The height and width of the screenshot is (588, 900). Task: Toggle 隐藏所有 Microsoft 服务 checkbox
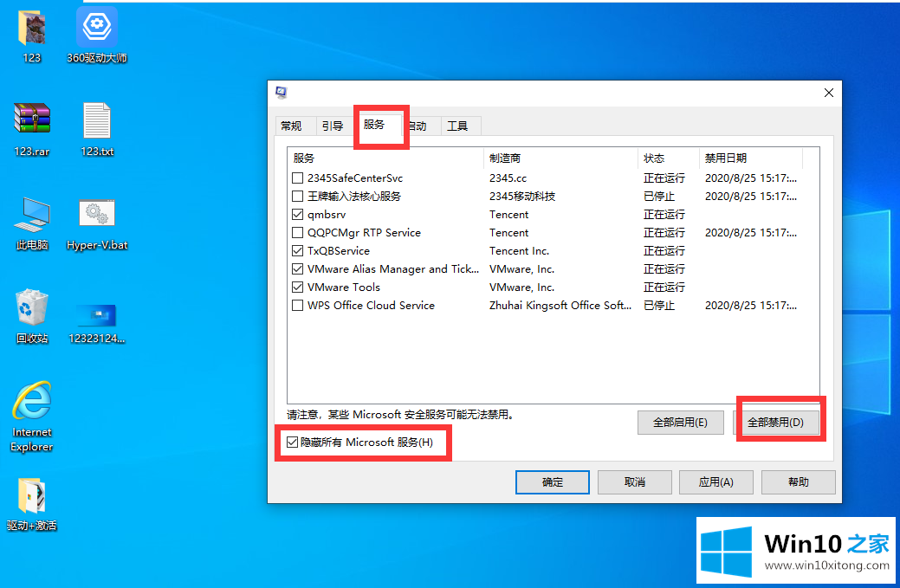[293, 443]
